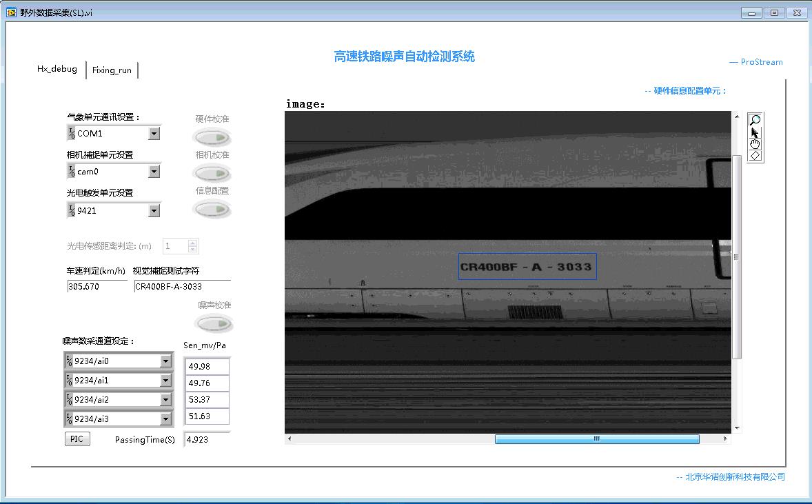812x504 pixels.
Task: Select the pan hand tool in image palette
Action: point(755,144)
